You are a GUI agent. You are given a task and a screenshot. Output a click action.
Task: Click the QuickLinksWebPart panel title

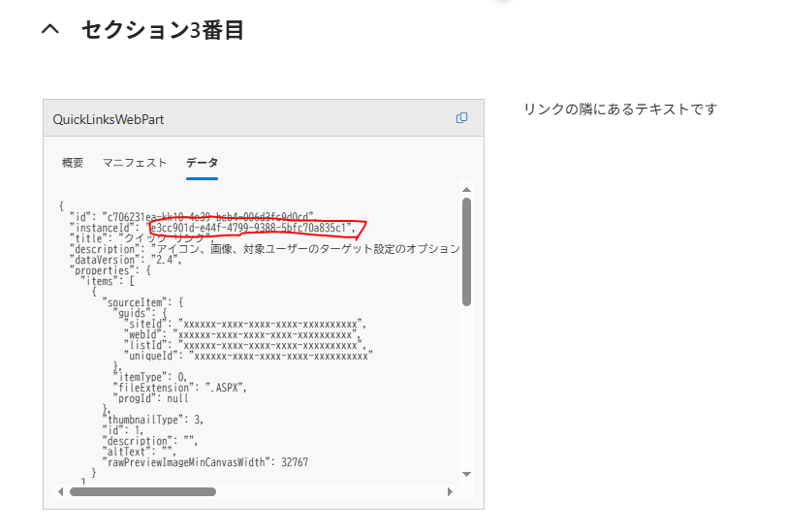click(x=108, y=118)
